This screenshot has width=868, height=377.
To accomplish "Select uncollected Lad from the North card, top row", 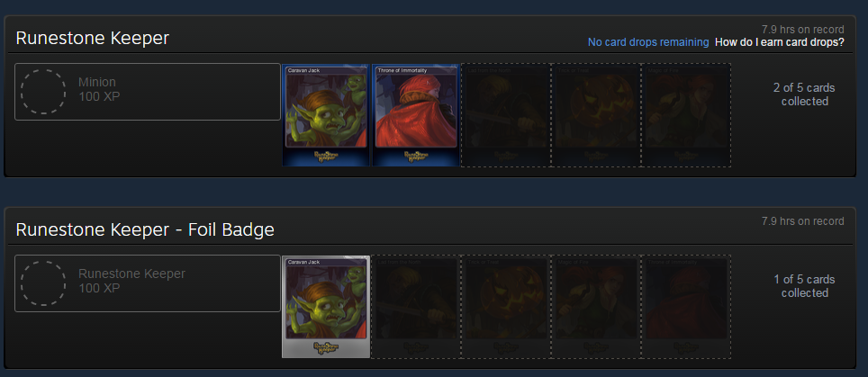I will click(506, 115).
